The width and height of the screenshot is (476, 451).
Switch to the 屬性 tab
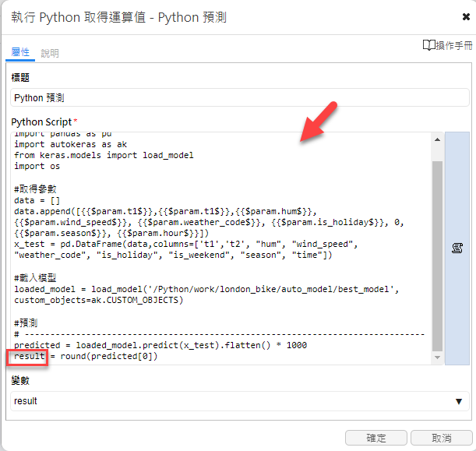click(20, 52)
